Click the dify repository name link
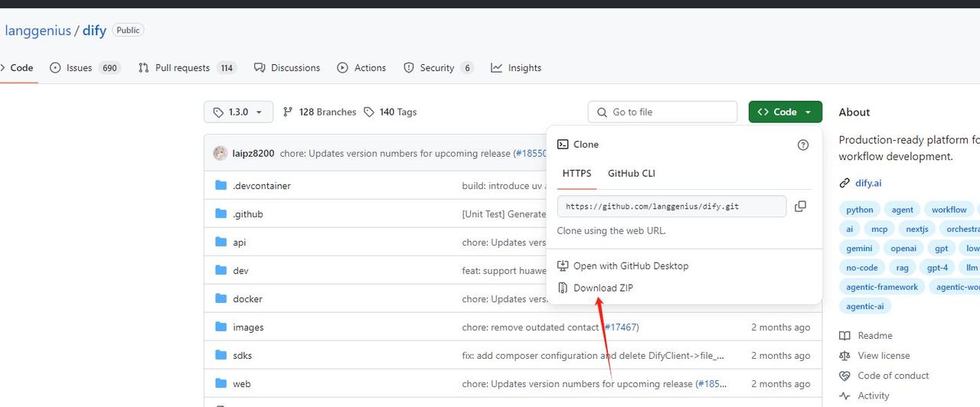The height and width of the screenshot is (407, 980). tap(94, 31)
